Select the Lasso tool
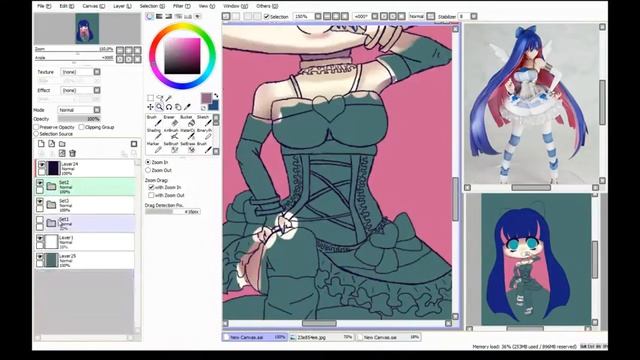The image size is (640, 360). point(160,98)
